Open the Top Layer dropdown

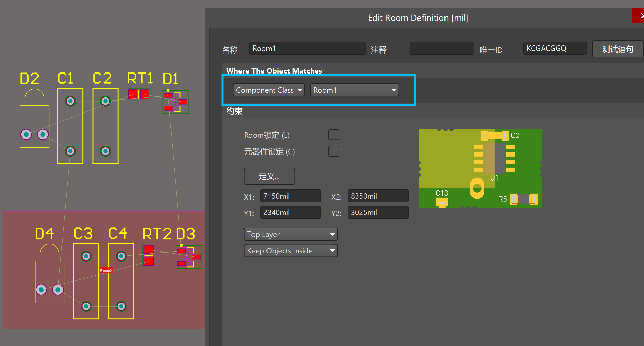pos(290,234)
